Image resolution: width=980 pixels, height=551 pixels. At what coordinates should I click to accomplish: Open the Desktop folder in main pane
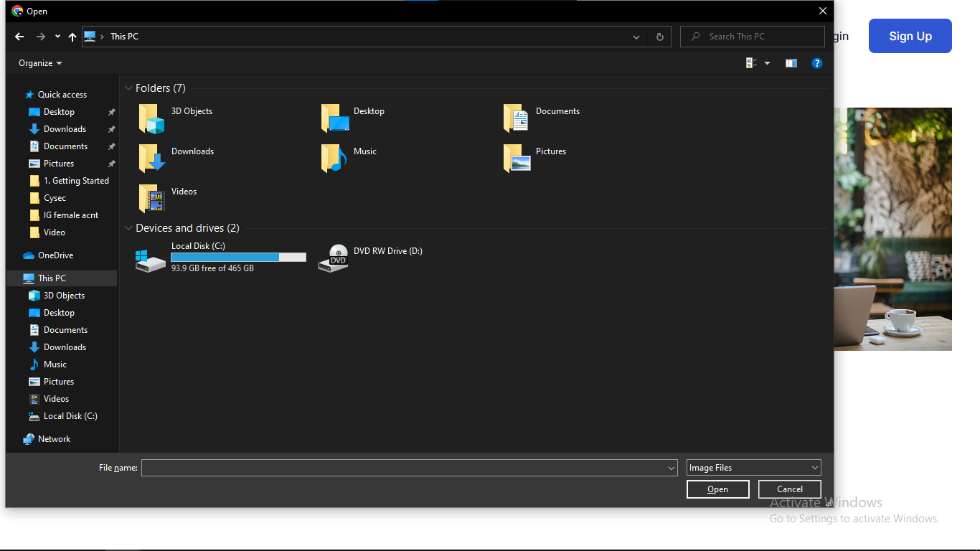(x=353, y=118)
